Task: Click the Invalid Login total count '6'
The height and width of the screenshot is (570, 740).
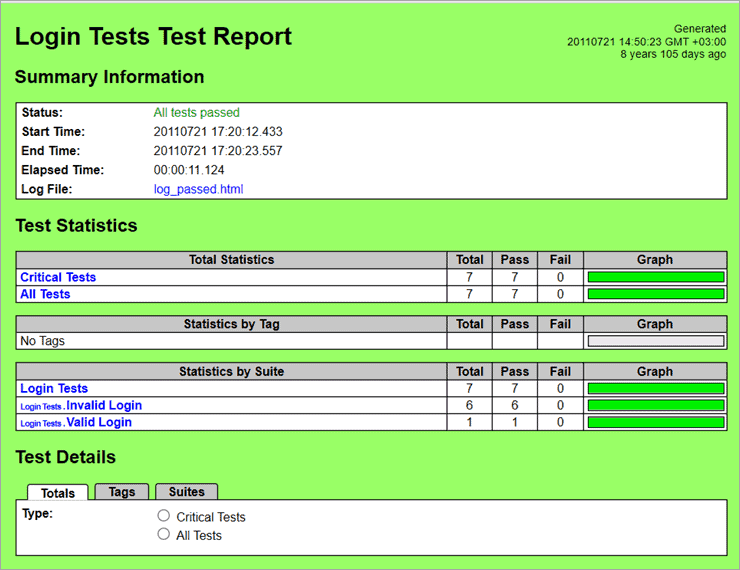Action: click(x=470, y=405)
